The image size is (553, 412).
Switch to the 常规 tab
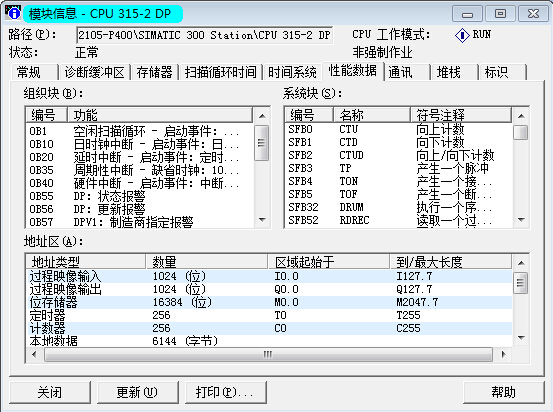tap(34, 72)
